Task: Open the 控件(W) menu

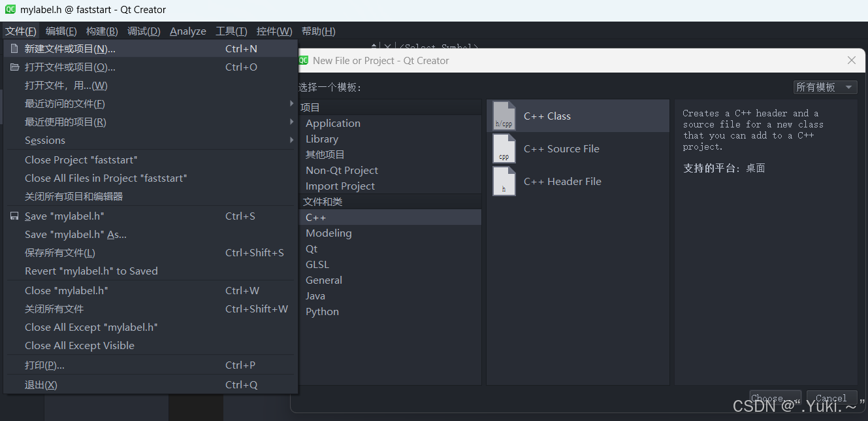Action: [x=274, y=31]
